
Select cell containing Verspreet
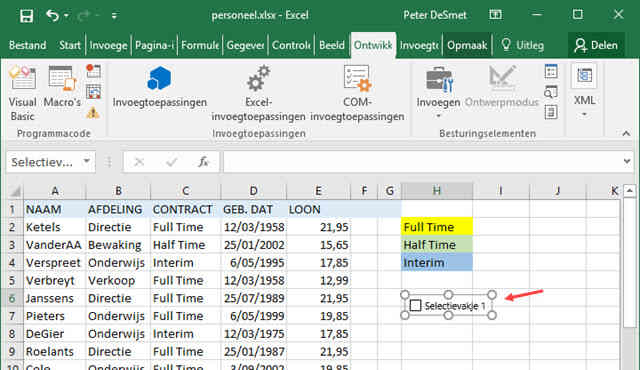(55, 263)
